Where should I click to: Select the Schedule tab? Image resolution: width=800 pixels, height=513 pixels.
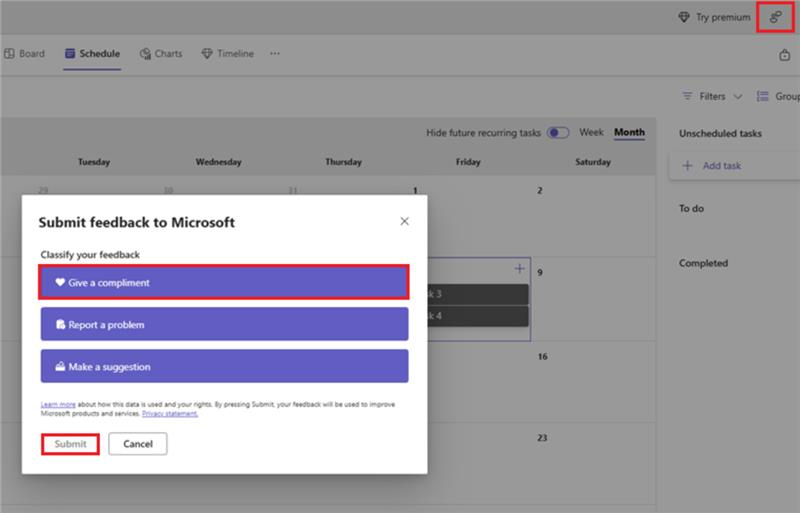coord(92,54)
